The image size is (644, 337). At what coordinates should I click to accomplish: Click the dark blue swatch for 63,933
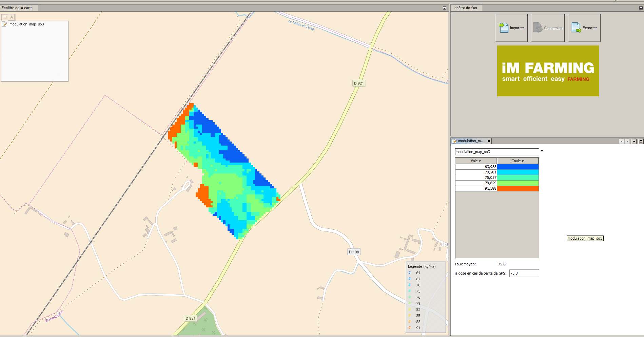pyautogui.click(x=518, y=167)
